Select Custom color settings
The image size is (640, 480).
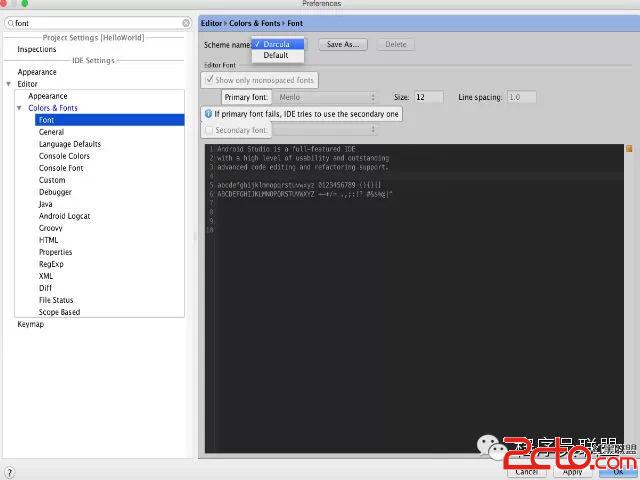(x=52, y=180)
